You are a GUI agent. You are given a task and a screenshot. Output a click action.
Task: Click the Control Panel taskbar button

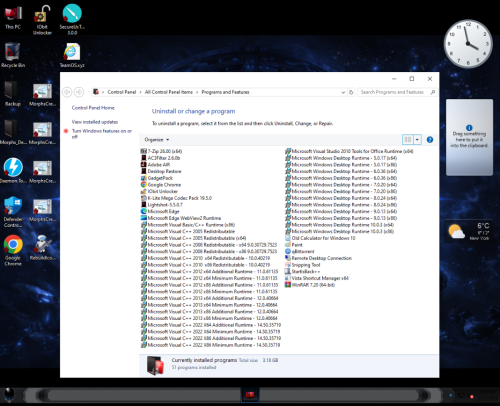click(x=250, y=395)
